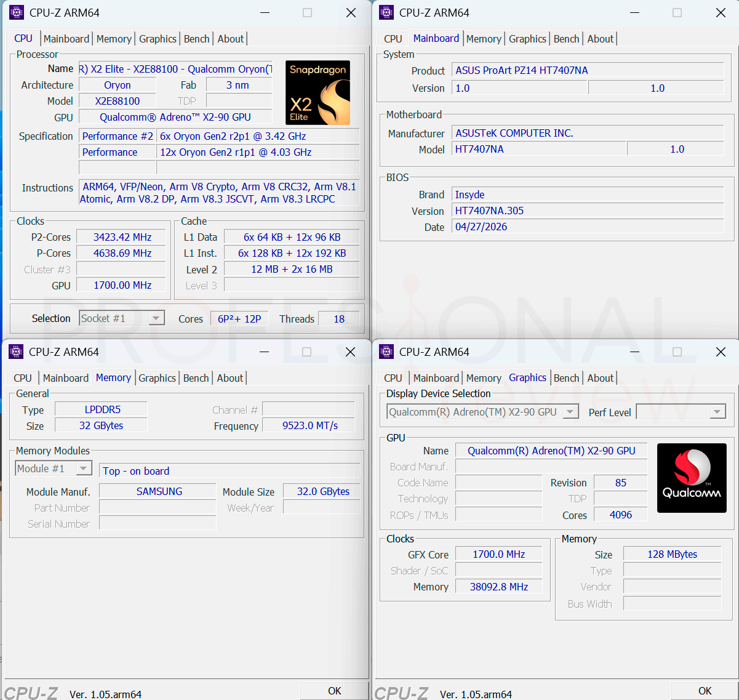Click the P-Cores clock value 4638.69 MHz
The width and height of the screenshot is (739, 700).
click(122, 253)
